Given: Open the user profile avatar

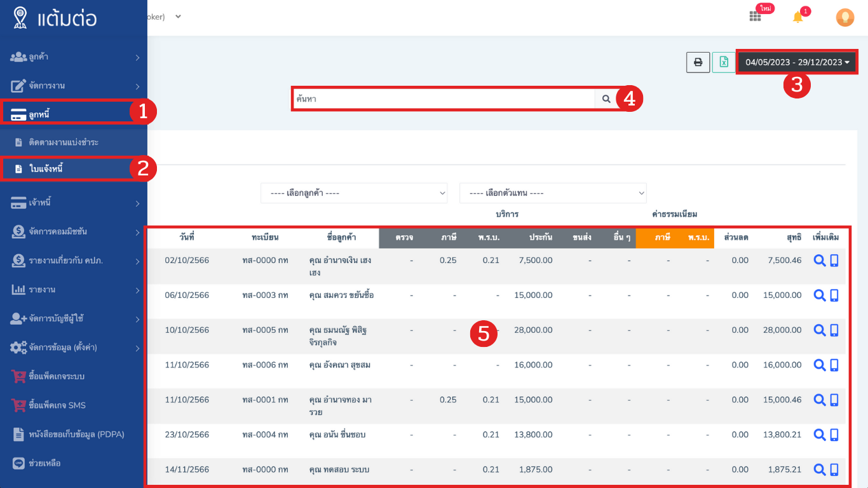Looking at the screenshot, I should [844, 17].
